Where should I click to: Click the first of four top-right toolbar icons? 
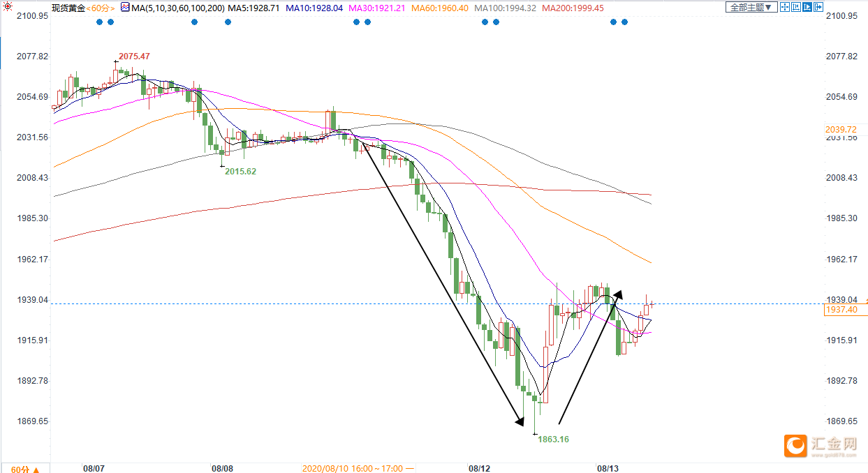click(x=785, y=8)
